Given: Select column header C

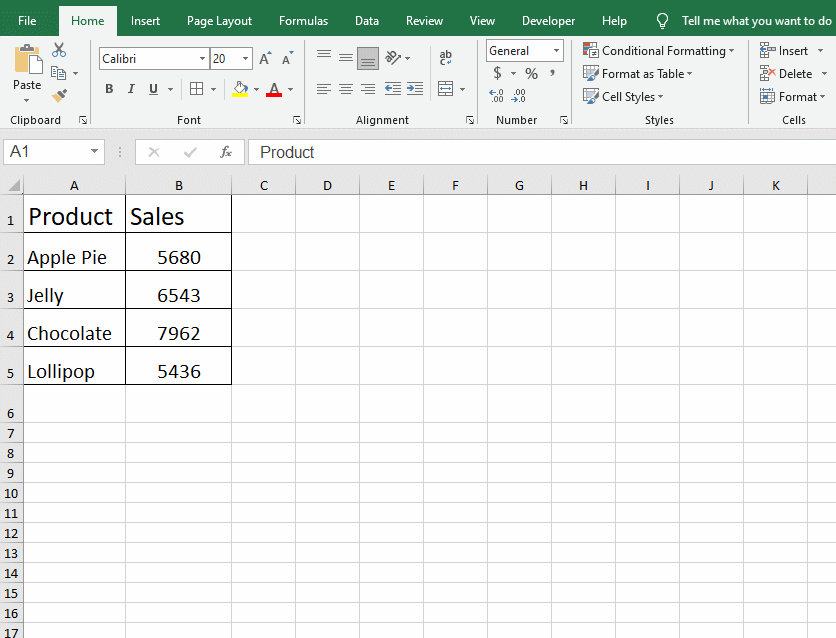Looking at the screenshot, I should pos(263,185).
